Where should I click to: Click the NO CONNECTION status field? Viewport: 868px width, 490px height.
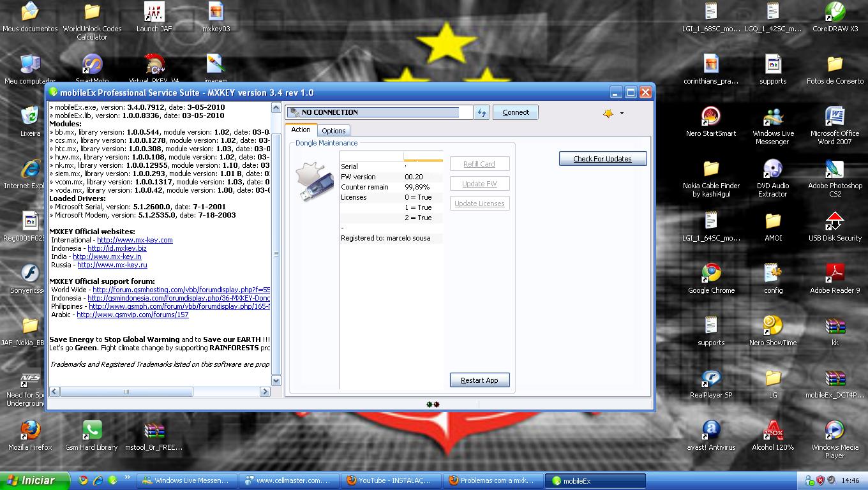379,112
